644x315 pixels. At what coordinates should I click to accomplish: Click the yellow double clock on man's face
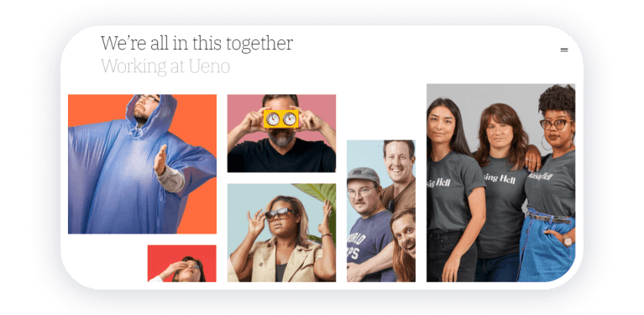(x=281, y=118)
